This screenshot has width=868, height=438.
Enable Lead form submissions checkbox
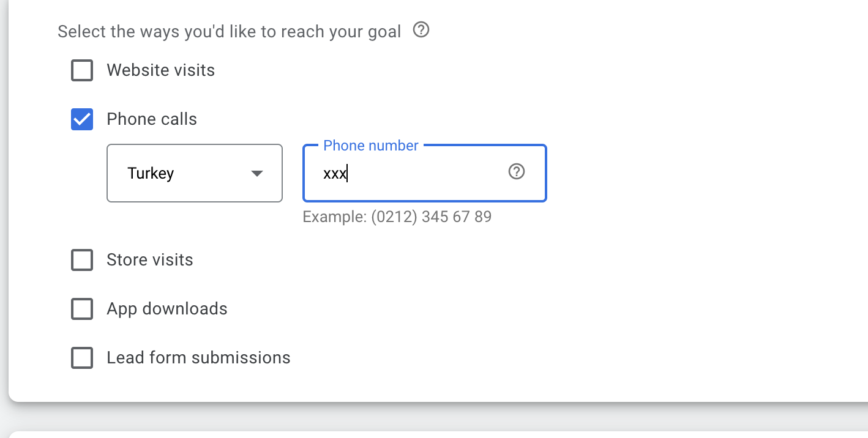[x=82, y=358]
